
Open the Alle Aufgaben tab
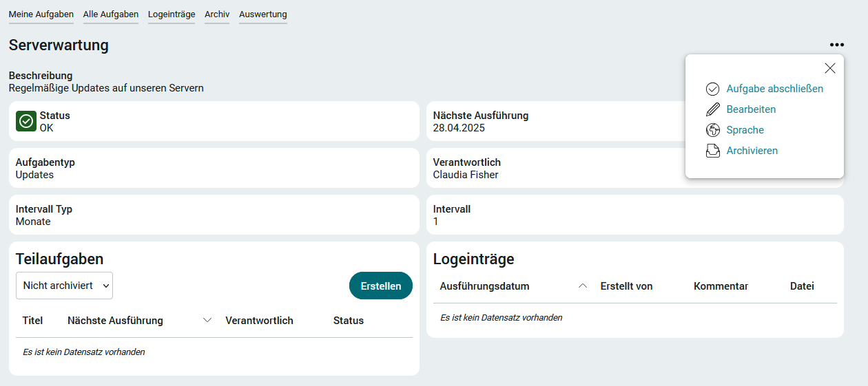[x=111, y=14]
